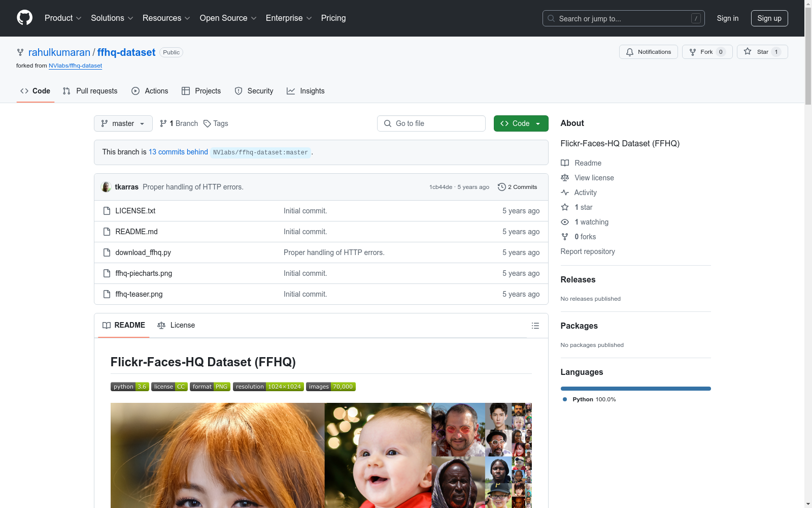
Task: Expand the Product menu
Action: (x=63, y=18)
